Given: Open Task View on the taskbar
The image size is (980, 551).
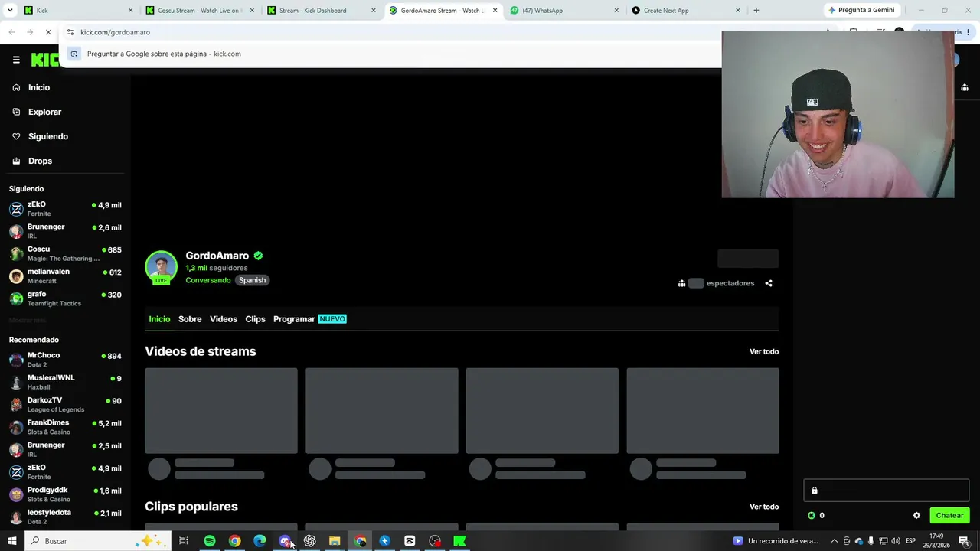Looking at the screenshot, I should [x=184, y=541].
